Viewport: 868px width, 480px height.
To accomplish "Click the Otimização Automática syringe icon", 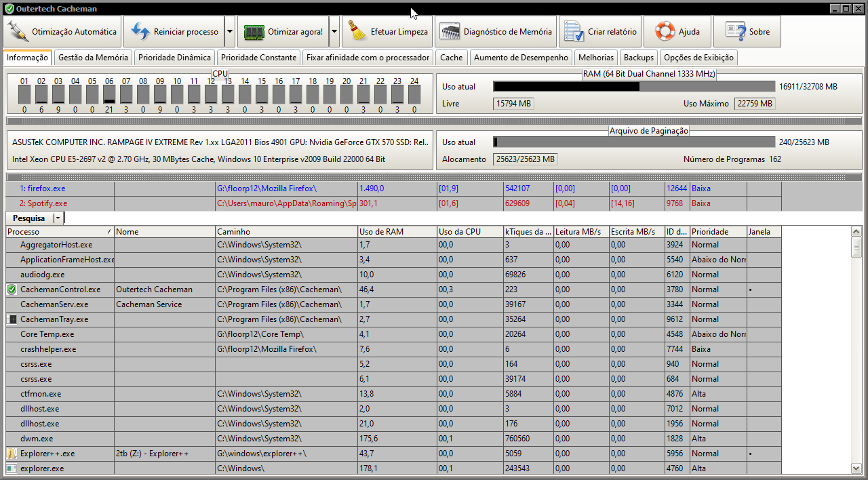I will point(18,32).
